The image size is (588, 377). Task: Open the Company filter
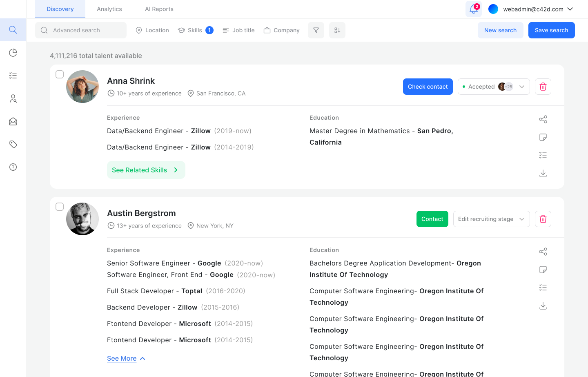coord(282,30)
